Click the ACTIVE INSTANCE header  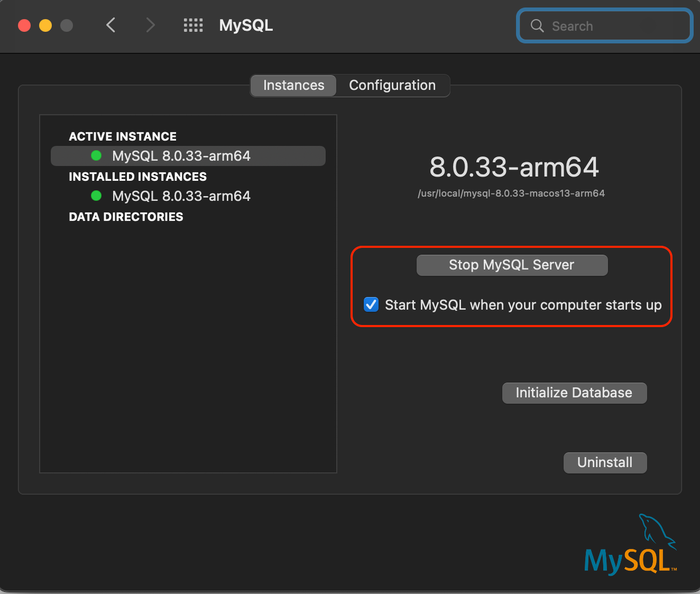click(x=123, y=137)
